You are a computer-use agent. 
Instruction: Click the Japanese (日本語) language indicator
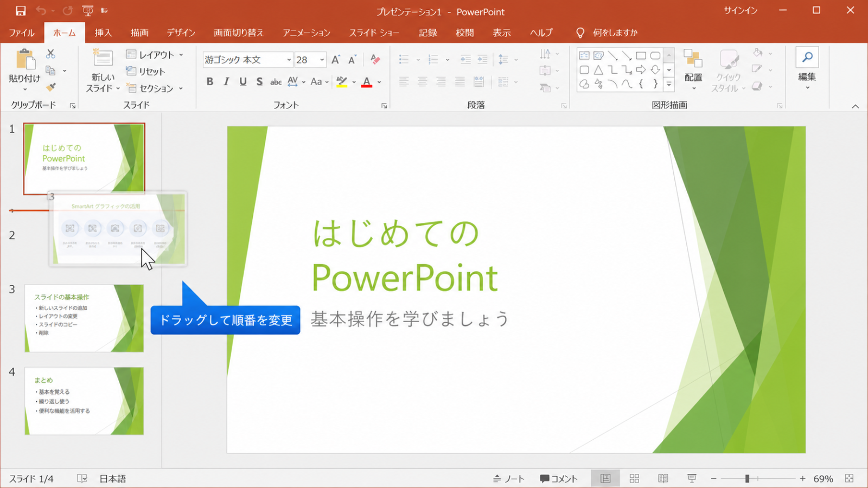point(113,479)
